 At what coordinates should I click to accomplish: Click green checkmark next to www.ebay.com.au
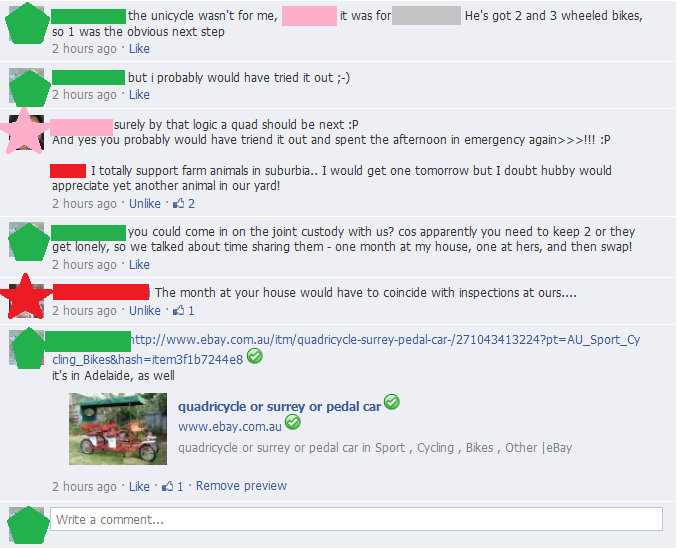click(x=293, y=422)
